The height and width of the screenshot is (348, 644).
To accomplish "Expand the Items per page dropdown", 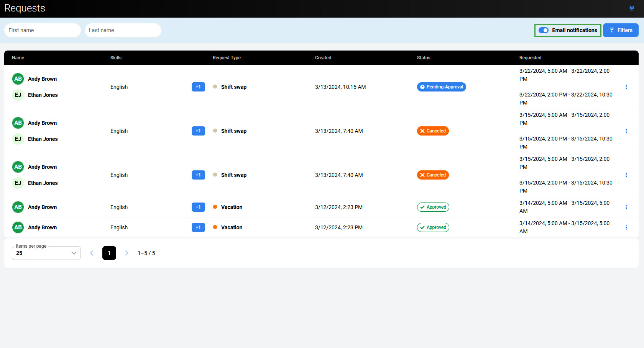I will 46,253.
